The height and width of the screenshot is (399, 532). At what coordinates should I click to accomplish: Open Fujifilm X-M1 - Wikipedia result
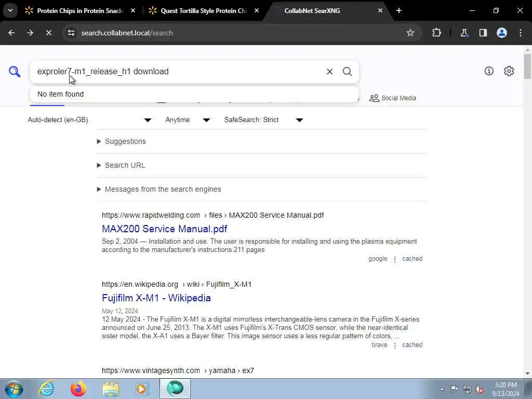(156, 298)
